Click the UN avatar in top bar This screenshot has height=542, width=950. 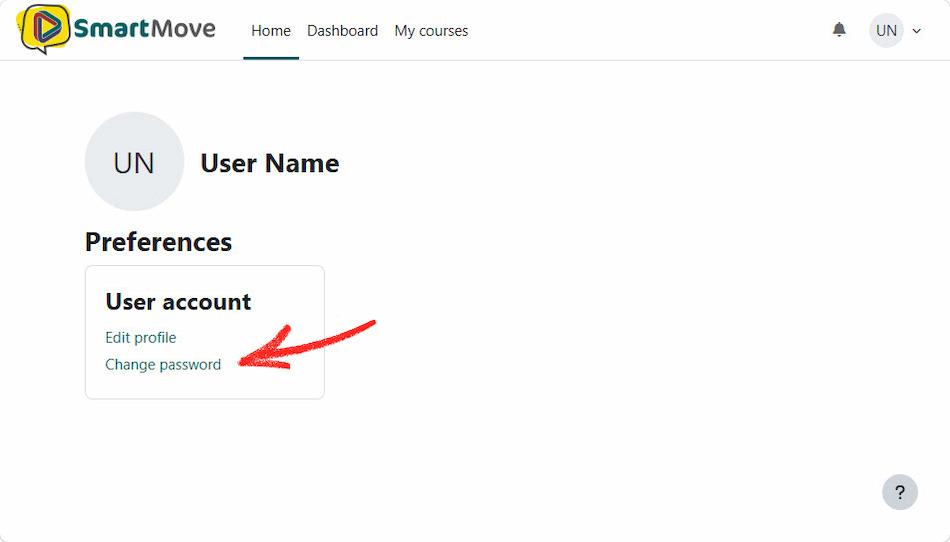(886, 30)
